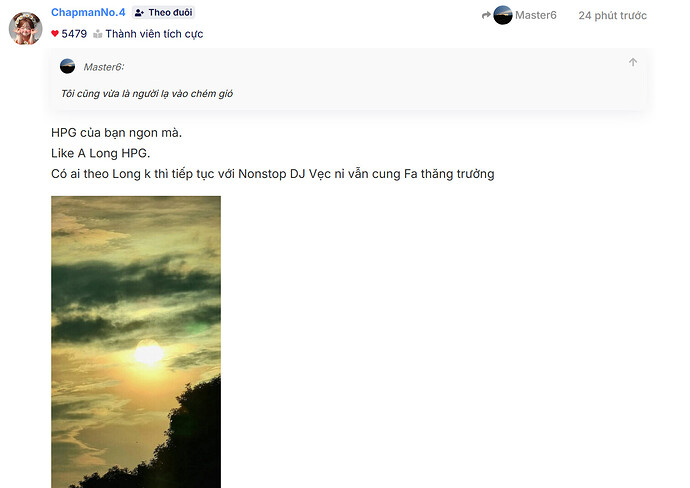
Task: Click the line HPG của bạn ngon mà
Action: pos(117,132)
